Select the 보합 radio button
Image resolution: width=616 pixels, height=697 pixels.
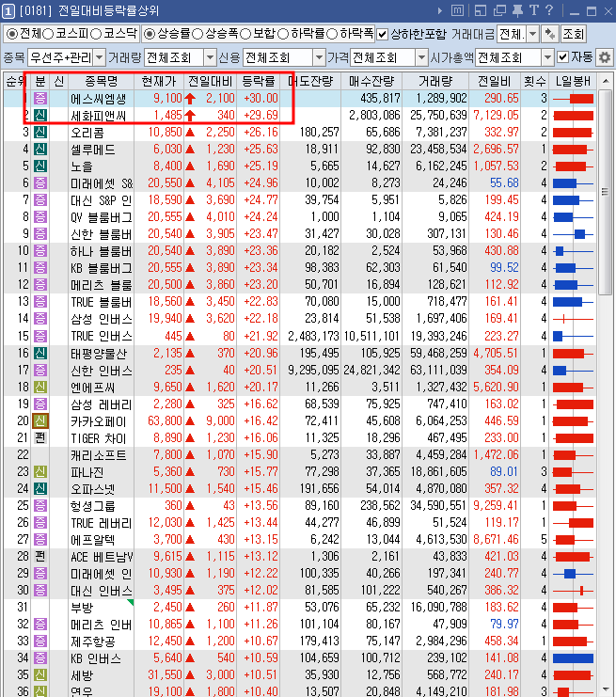click(x=245, y=34)
